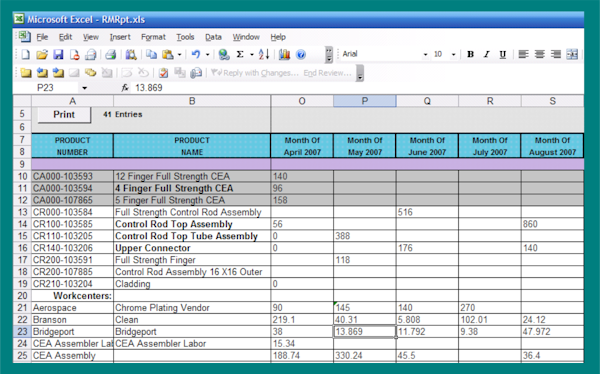Screen dimensions: 600x374
Task: Select the cell with value 516
Action: coord(427,212)
